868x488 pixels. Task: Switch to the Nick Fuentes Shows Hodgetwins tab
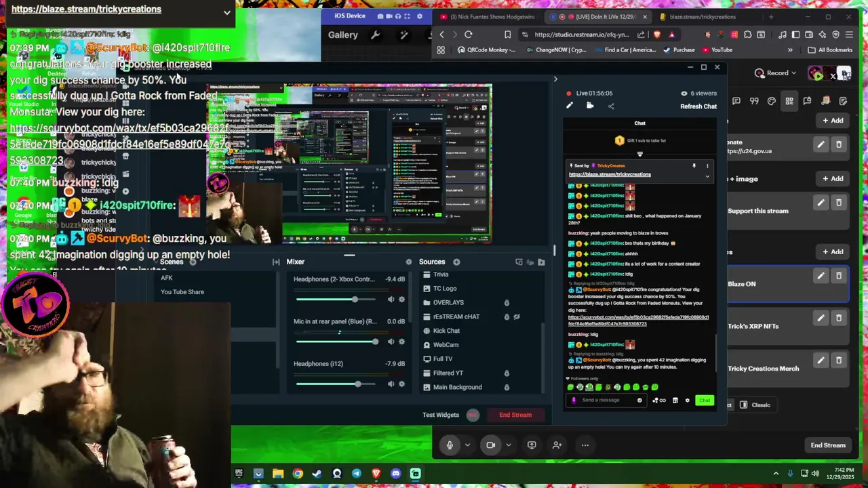tap(487, 17)
